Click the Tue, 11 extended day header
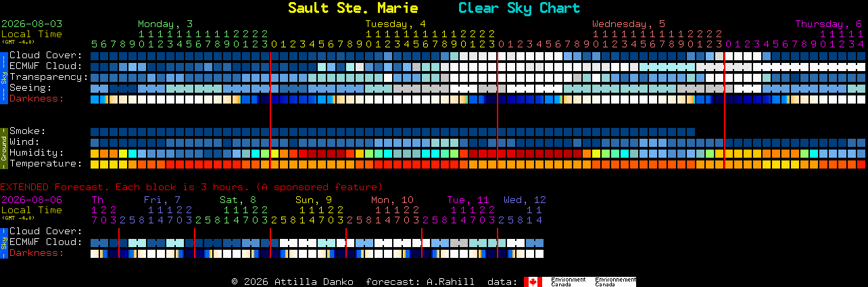The width and height of the screenshot is (868, 287). tap(468, 200)
